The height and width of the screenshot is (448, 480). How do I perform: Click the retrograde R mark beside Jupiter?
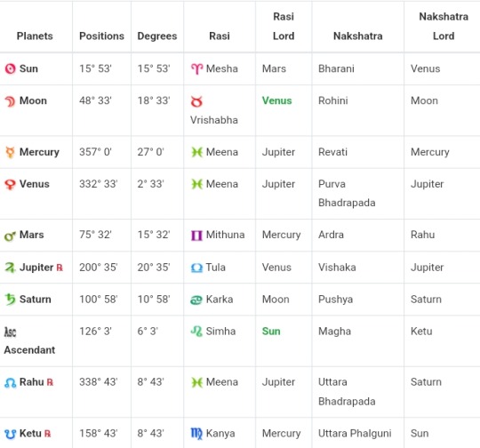click(60, 268)
